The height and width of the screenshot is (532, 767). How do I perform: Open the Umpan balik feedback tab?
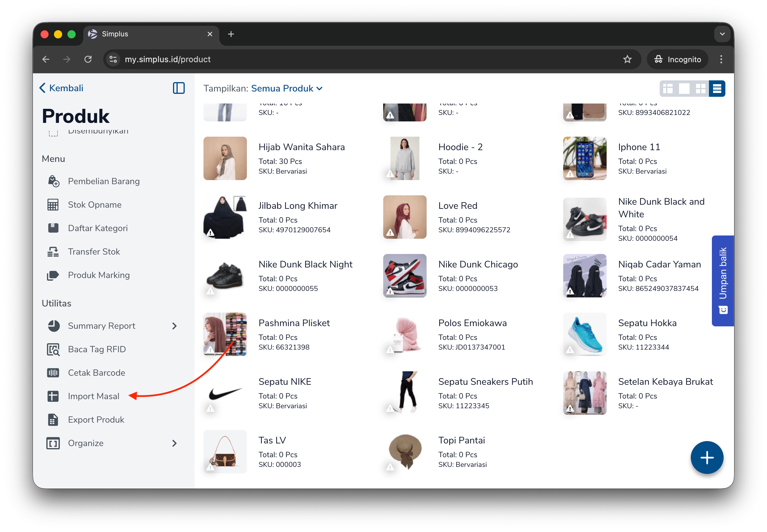(x=722, y=281)
